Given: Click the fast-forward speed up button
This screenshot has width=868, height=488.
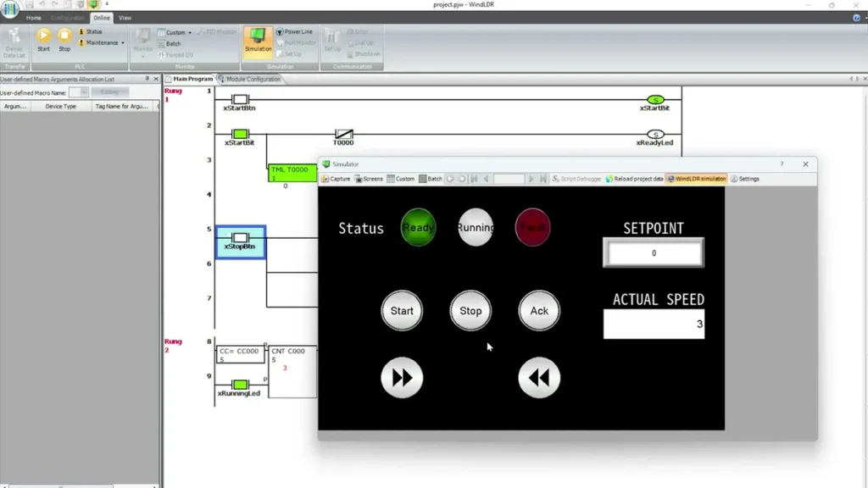Looking at the screenshot, I should 402,378.
